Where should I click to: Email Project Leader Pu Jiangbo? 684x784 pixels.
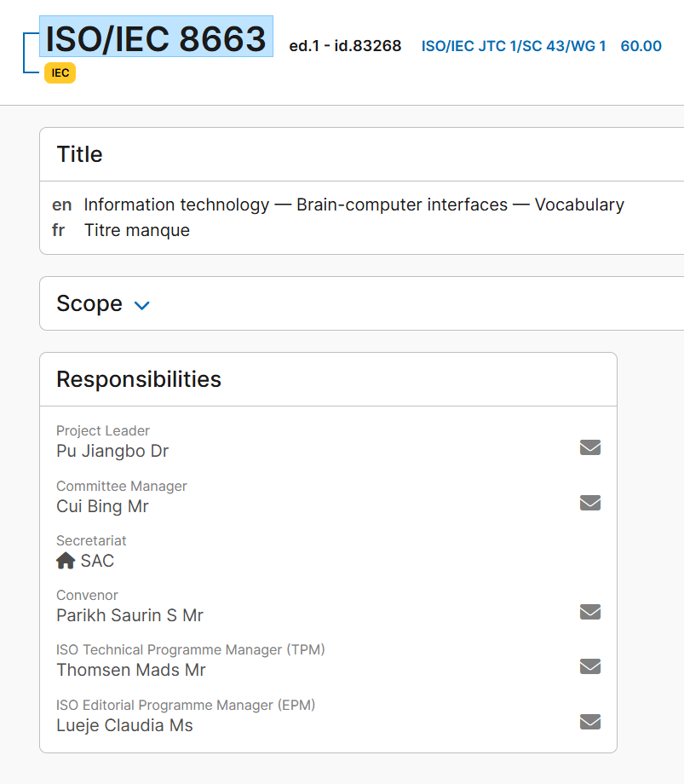pyautogui.click(x=589, y=447)
